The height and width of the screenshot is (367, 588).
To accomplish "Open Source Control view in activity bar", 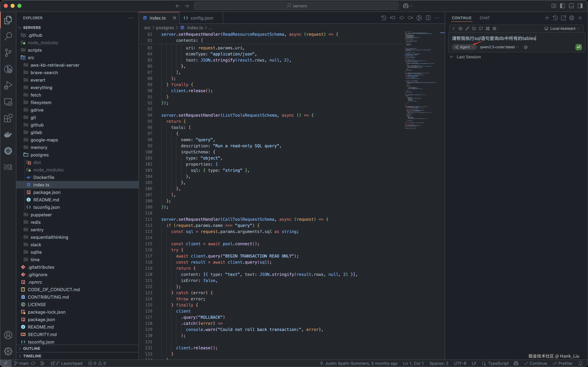I will pos(8,53).
